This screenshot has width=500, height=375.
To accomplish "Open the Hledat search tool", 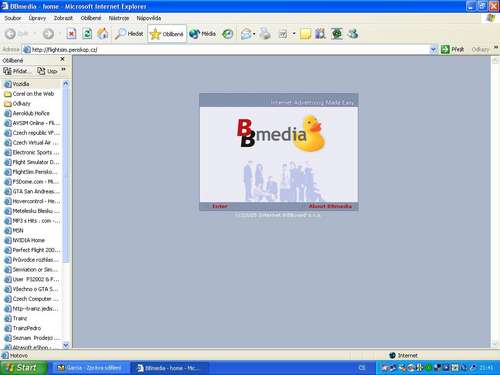I will [129, 34].
